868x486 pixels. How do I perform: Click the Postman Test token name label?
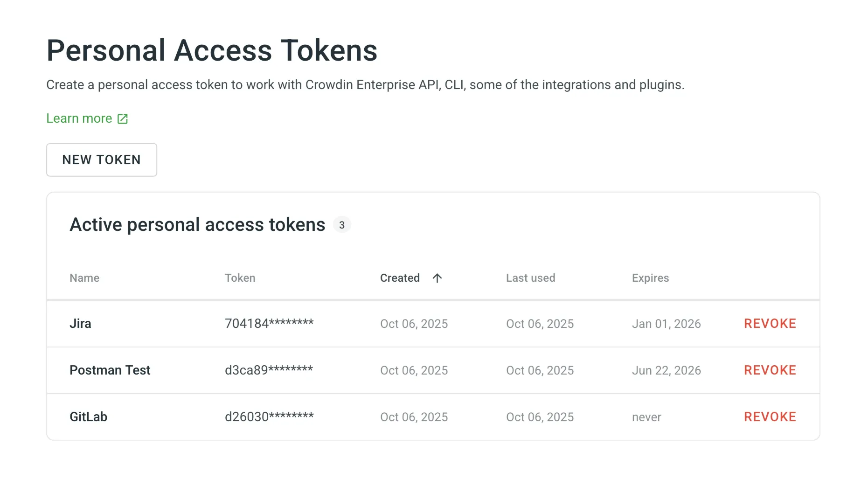[x=110, y=370]
